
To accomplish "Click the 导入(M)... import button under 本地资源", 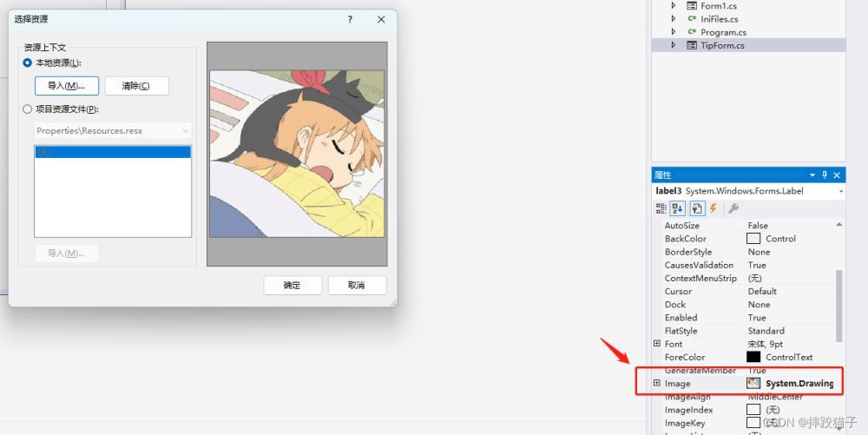I will 67,86.
